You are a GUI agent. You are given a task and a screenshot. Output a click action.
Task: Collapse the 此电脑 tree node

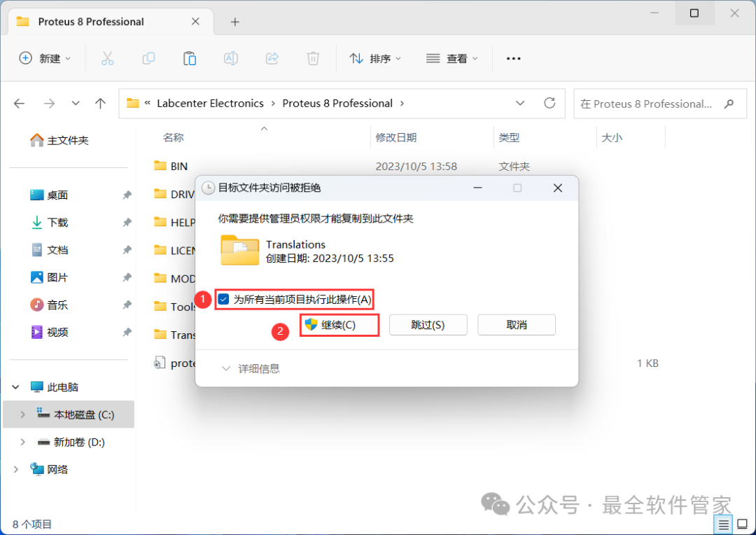tap(15, 387)
